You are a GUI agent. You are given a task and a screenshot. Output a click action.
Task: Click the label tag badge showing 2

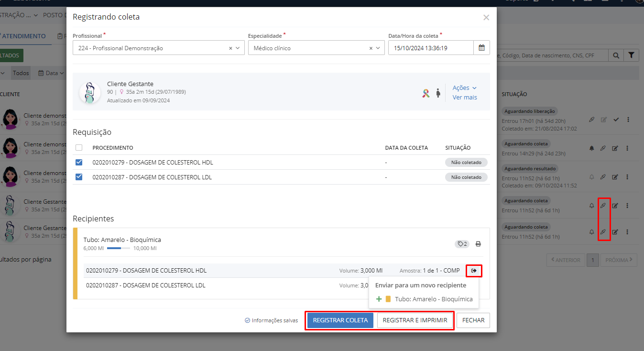tap(462, 244)
